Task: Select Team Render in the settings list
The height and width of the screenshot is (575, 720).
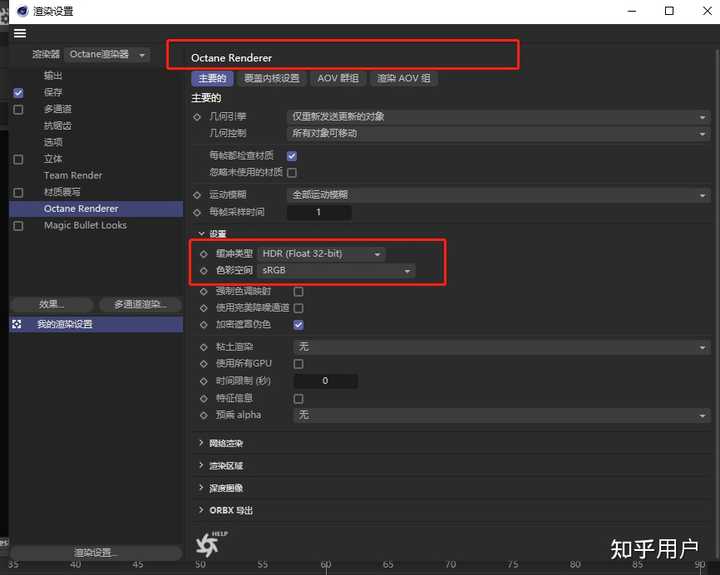Action: click(73, 175)
